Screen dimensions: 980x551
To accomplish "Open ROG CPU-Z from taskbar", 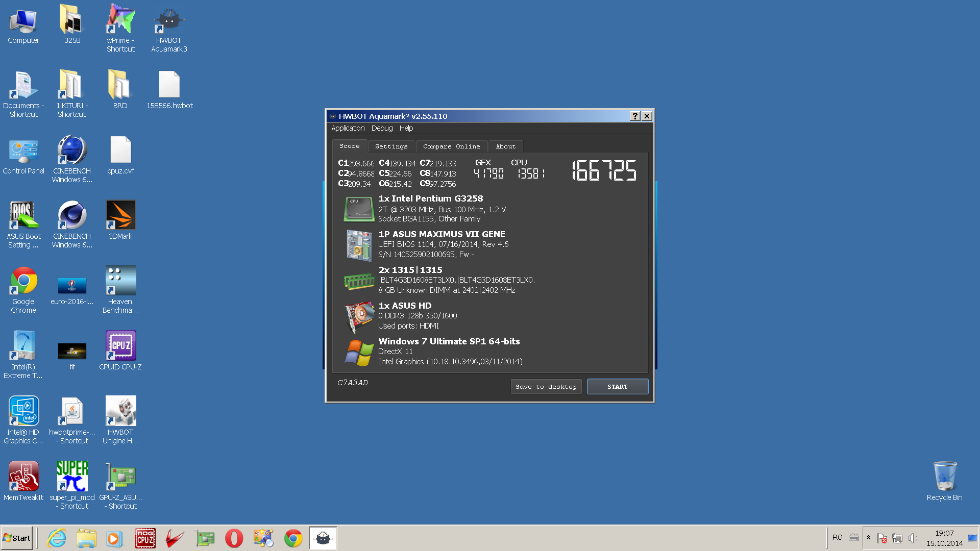I will point(145,538).
